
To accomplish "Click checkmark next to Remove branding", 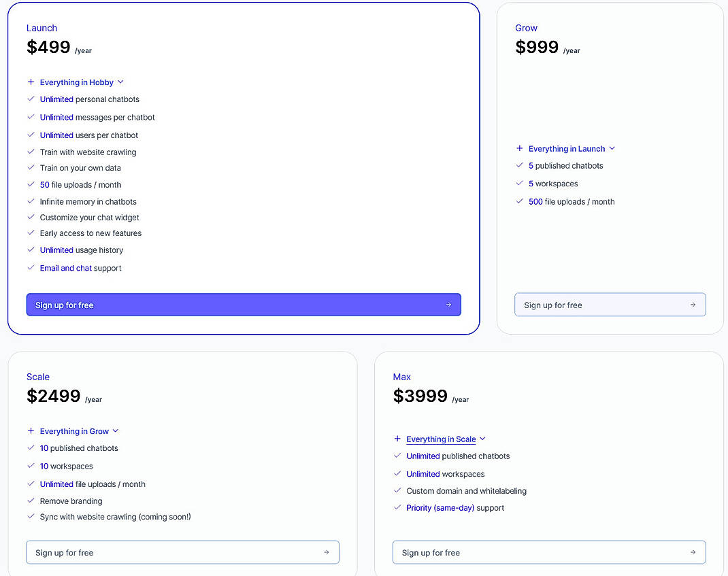I will coord(31,501).
